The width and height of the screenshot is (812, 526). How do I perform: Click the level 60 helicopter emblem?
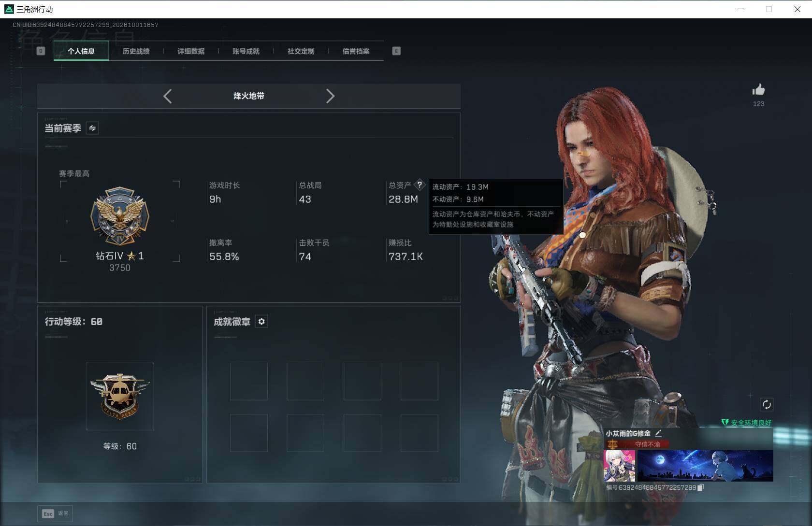click(120, 397)
